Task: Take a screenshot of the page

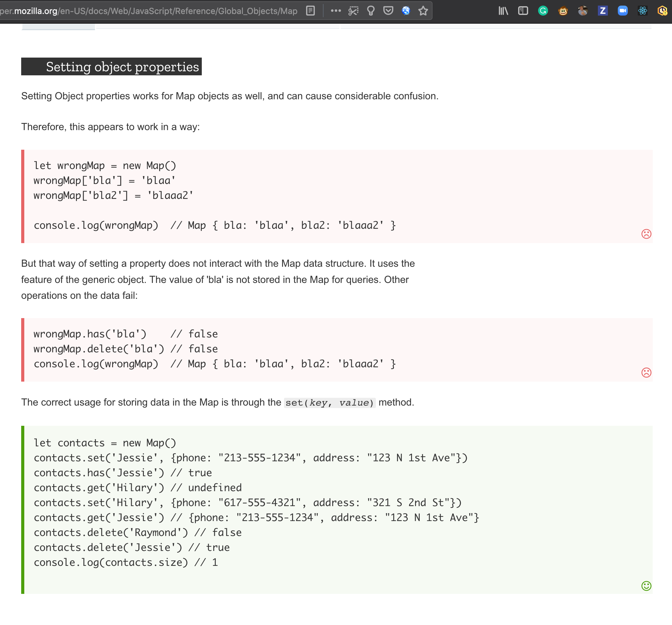Action: pyautogui.click(x=353, y=11)
